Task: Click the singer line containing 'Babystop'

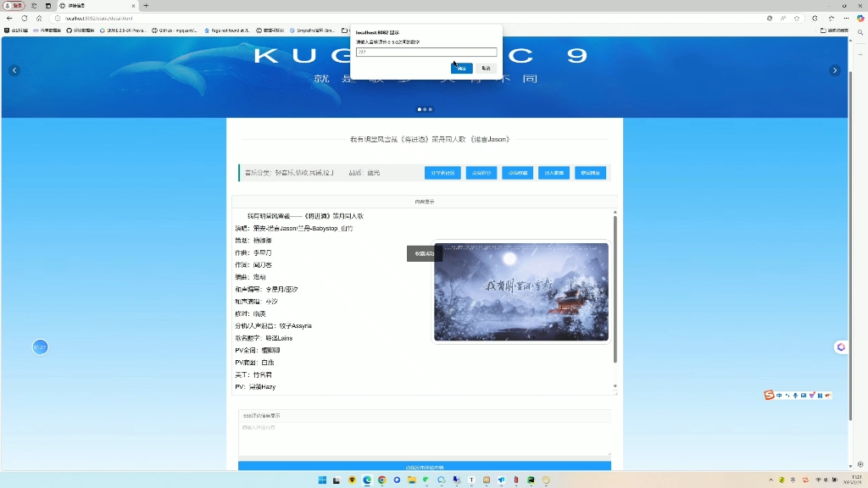Action: [x=294, y=229]
